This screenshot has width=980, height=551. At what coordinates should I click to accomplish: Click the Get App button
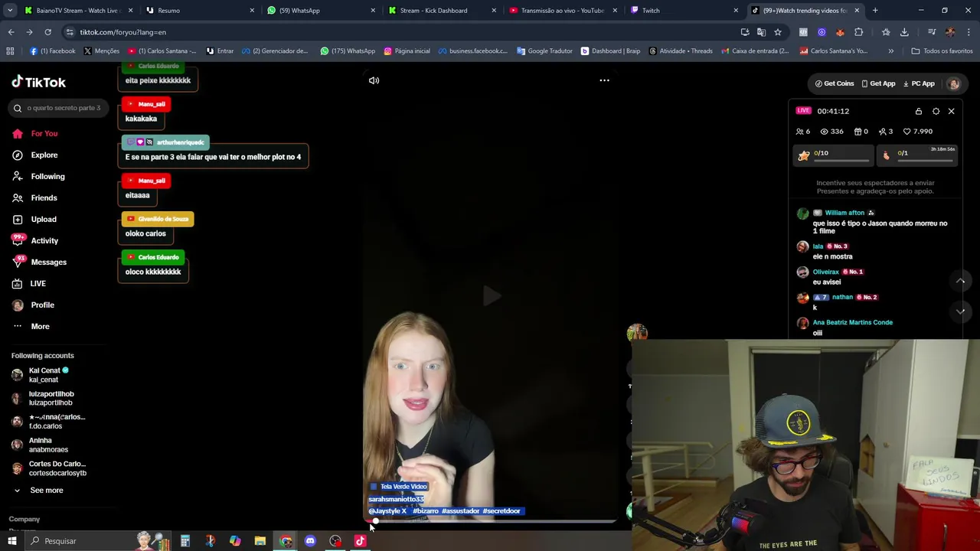tap(878, 83)
